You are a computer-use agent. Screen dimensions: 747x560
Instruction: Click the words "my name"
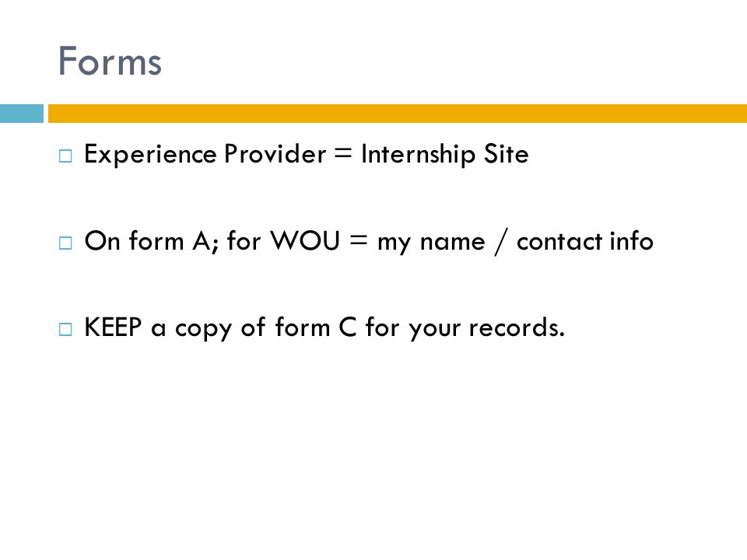coord(431,243)
